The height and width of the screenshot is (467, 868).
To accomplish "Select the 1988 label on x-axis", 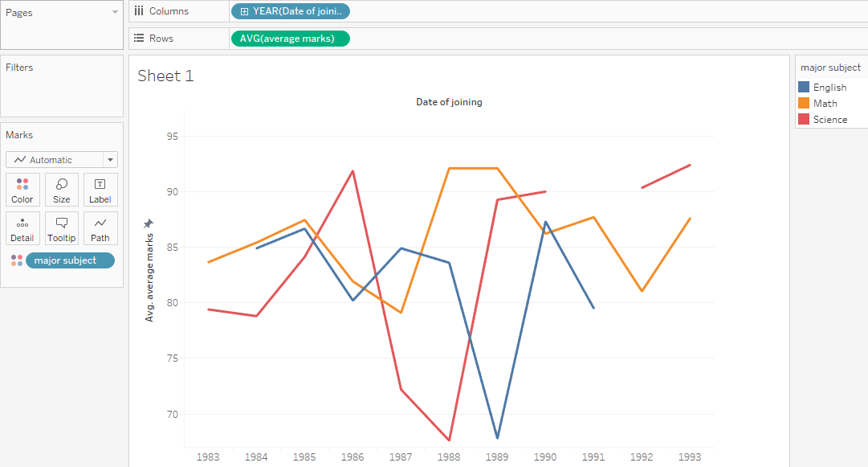I will (x=449, y=457).
